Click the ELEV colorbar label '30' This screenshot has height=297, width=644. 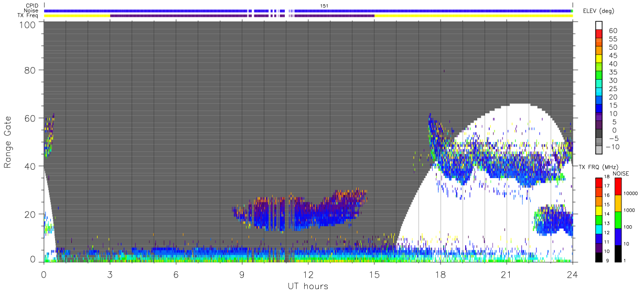point(612,81)
